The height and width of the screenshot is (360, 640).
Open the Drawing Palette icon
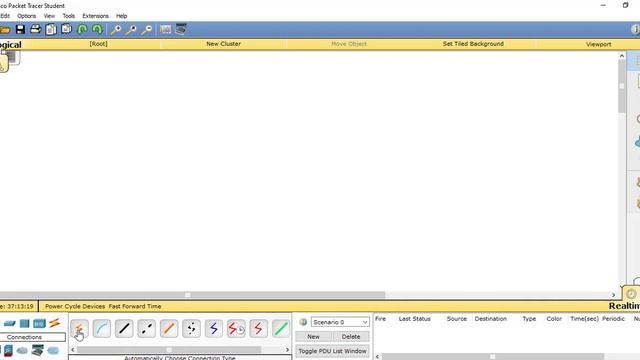point(165,29)
